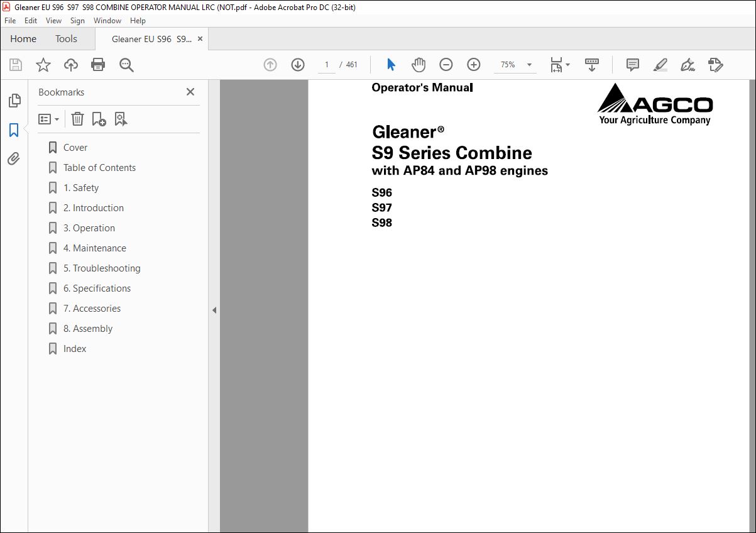Toggle the Bookmarks panel sidebar icon
This screenshot has width=756, height=533.
pos(14,130)
